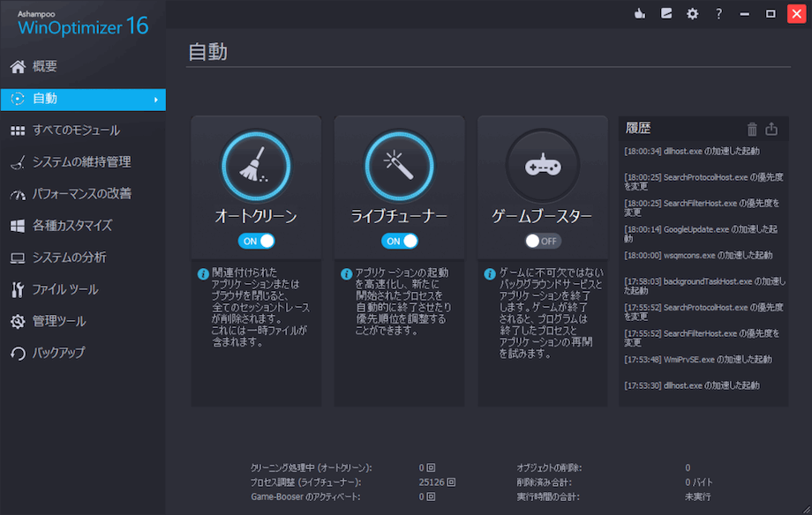Click the ファイル ツール tools icon
The height and width of the screenshot is (515, 812).
pos(18,290)
